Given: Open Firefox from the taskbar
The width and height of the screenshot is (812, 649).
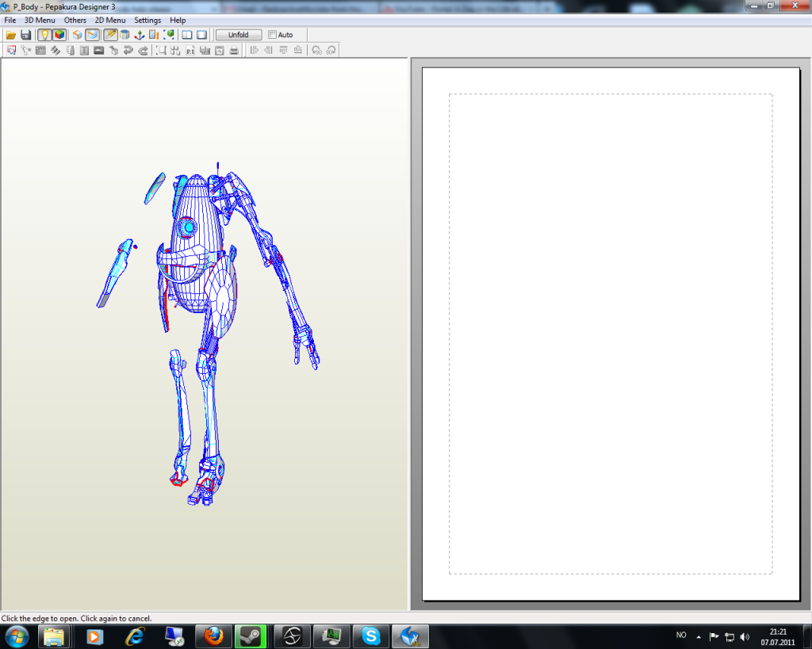Looking at the screenshot, I should pyautogui.click(x=214, y=636).
